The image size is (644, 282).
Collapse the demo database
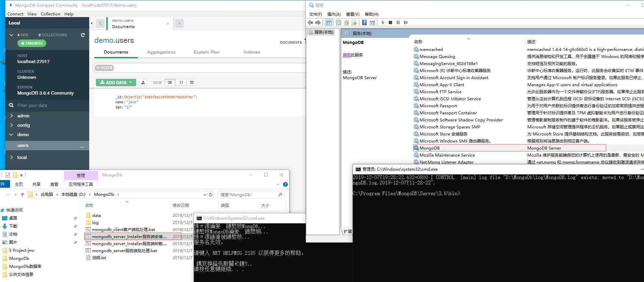pyautogui.click(x=11, y=134)
